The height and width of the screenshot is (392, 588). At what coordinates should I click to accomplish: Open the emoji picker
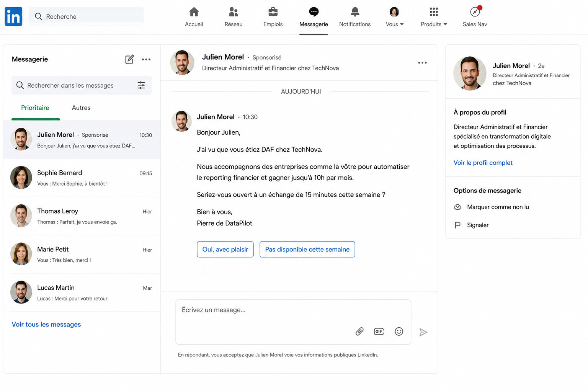click(399, 332)
